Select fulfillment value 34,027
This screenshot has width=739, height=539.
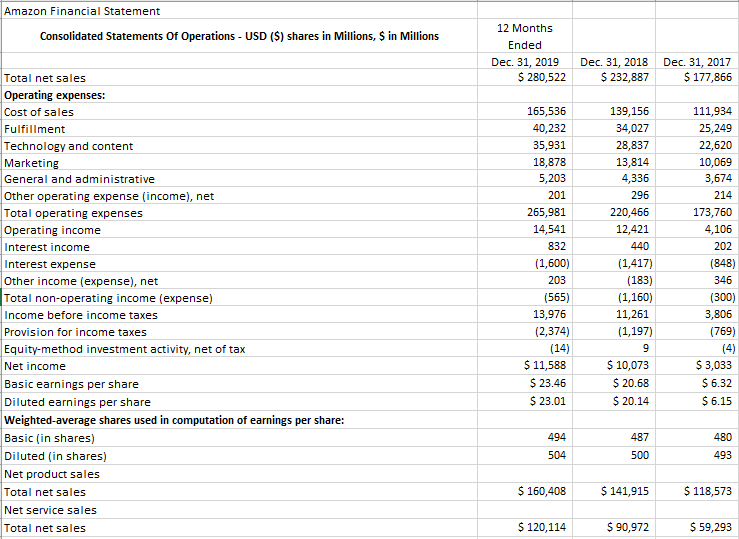[x=632, y=128]
